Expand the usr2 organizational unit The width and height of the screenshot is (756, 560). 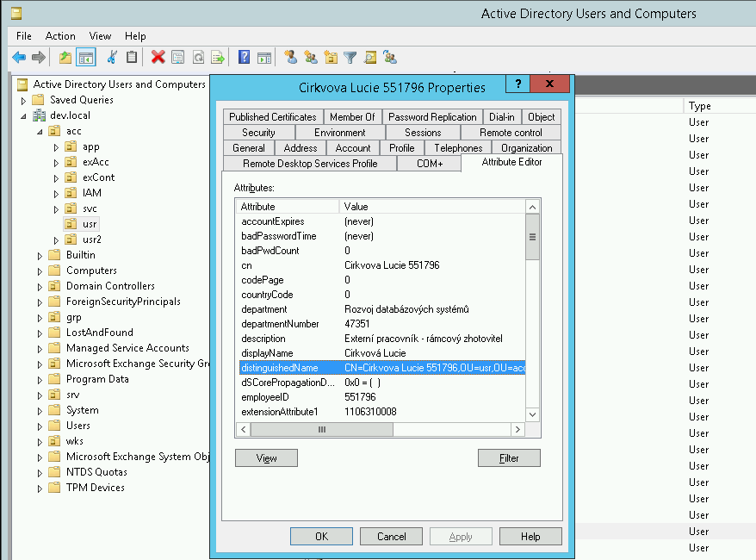[56, 240]
